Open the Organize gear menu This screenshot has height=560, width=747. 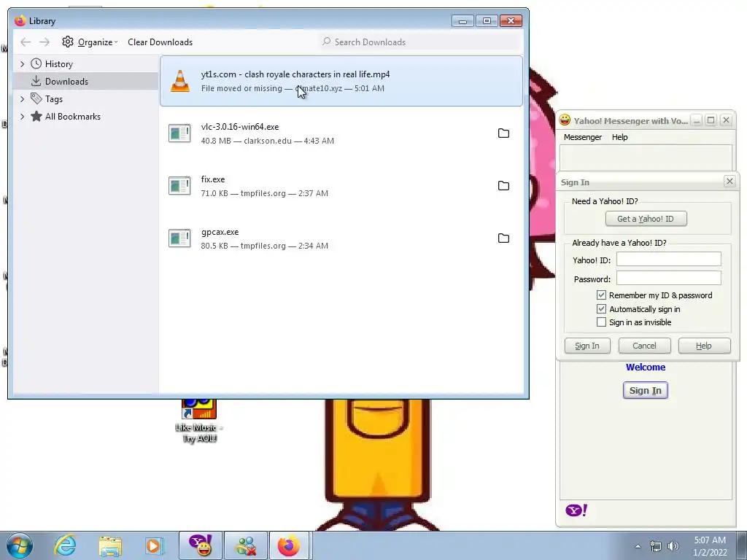(90, 42)
